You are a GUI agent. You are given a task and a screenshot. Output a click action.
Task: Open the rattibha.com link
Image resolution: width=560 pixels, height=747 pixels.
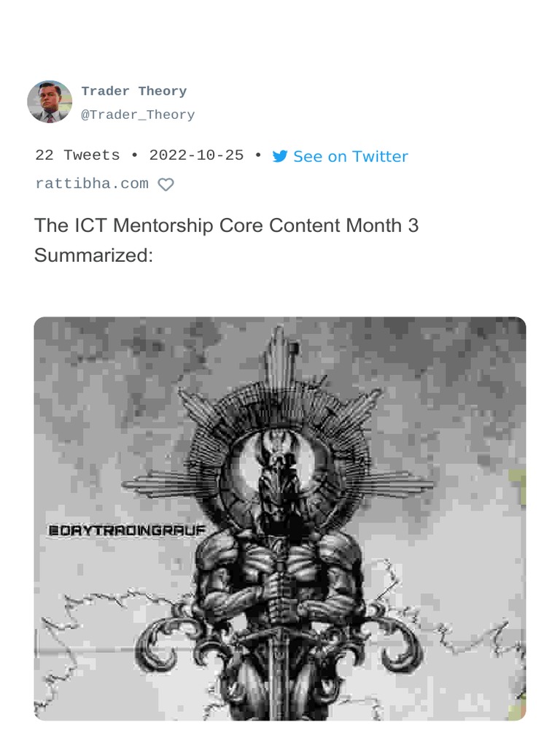(x=92, y=184)
